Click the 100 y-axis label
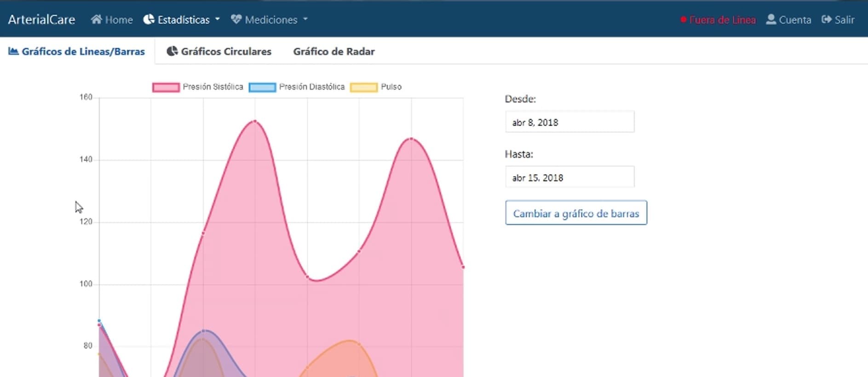 pyautogui.click(x=86, y=284)
